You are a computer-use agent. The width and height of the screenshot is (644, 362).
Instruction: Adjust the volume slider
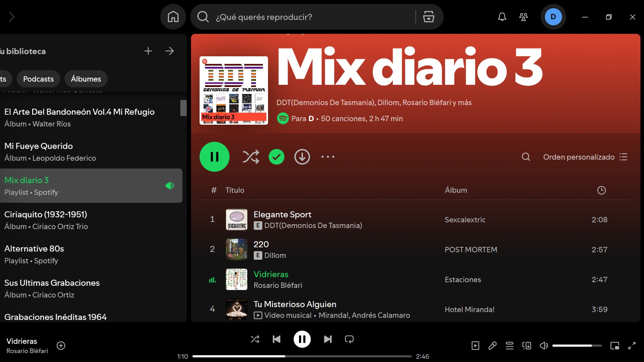click(577, 346)
